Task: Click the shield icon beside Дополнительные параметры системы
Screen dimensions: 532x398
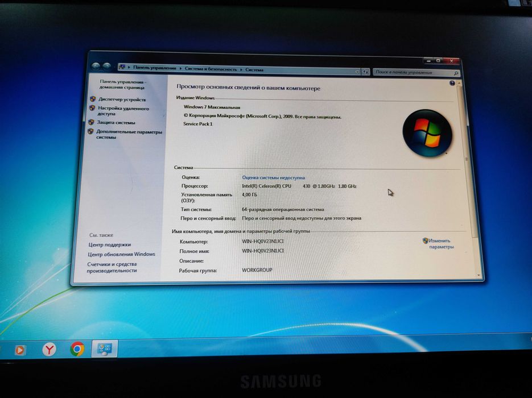Action: (90, 131)
